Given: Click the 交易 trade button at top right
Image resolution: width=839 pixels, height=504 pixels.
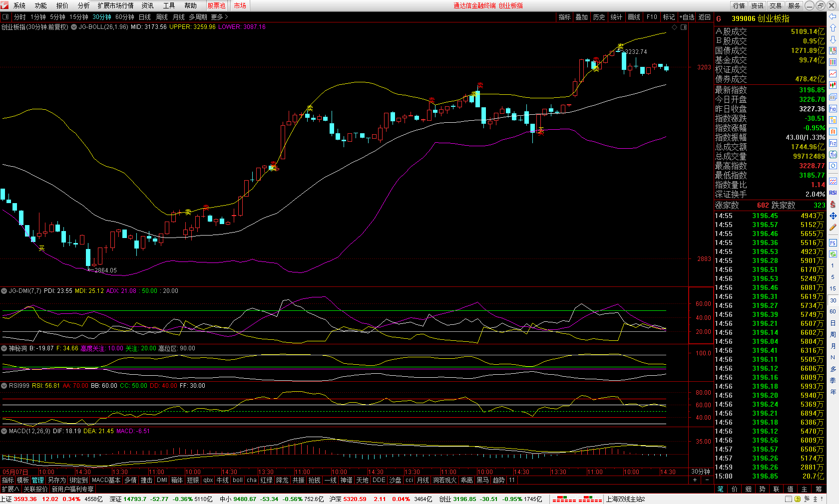Looking at the screenshot, I should coord(776,5).
